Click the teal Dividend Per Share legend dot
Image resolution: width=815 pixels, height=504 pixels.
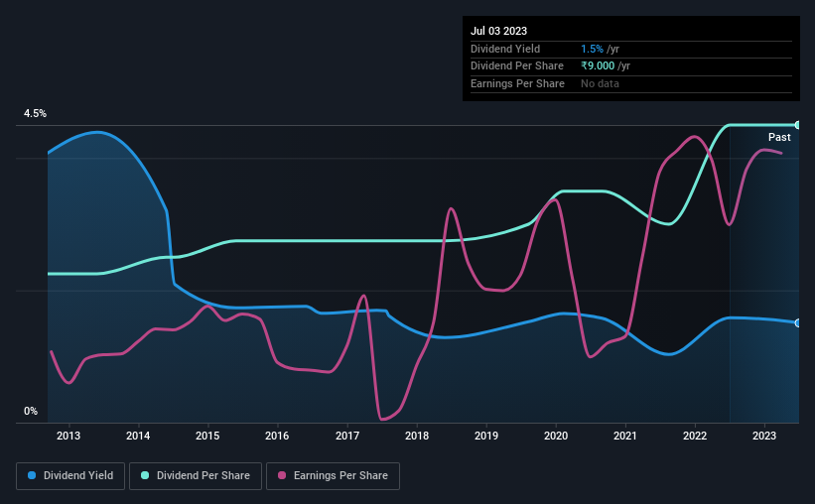145,475
